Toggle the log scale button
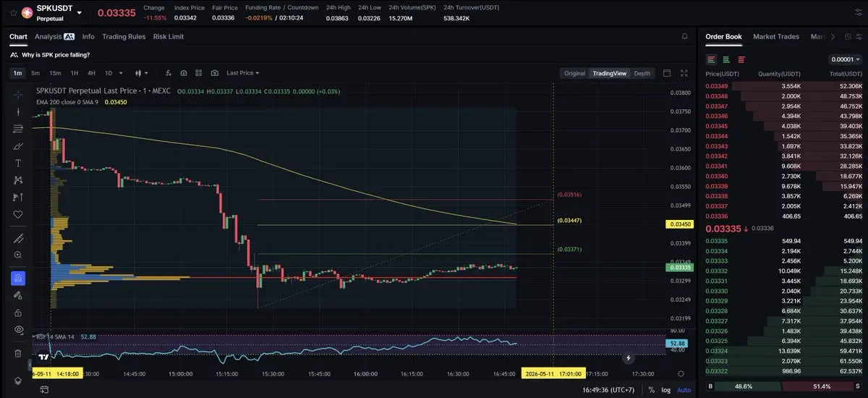Screen dimensions: 868x398 tap(665, 389)
